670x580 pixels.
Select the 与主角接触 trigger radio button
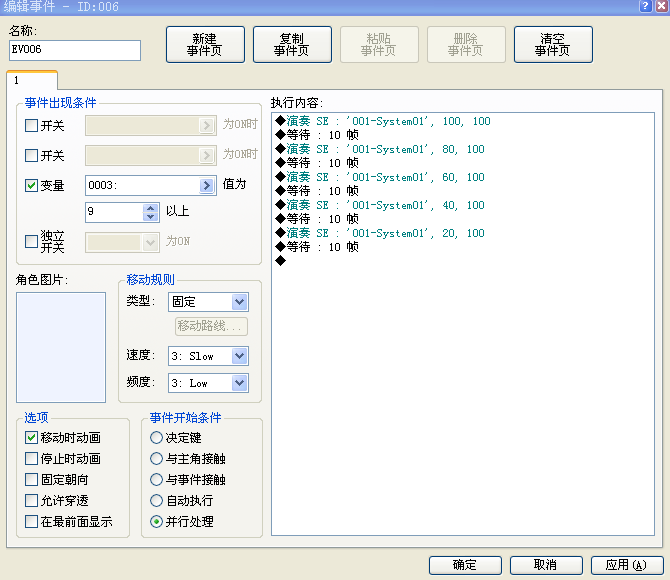click(x=156, y=459)
